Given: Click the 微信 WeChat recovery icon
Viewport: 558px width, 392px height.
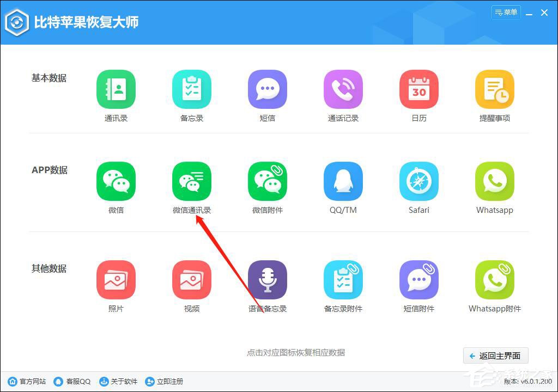Looking at the screenshot, I should point(116,181).
